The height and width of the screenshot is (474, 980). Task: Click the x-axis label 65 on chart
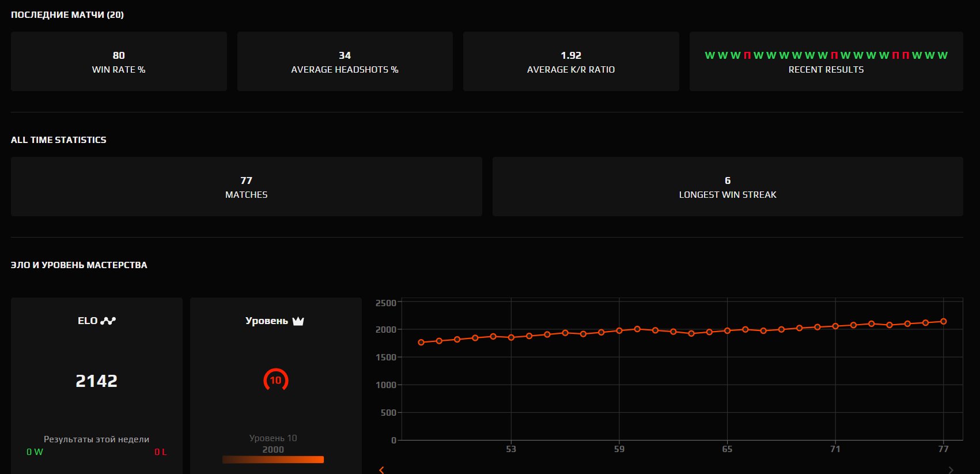(x=727, y=449)
